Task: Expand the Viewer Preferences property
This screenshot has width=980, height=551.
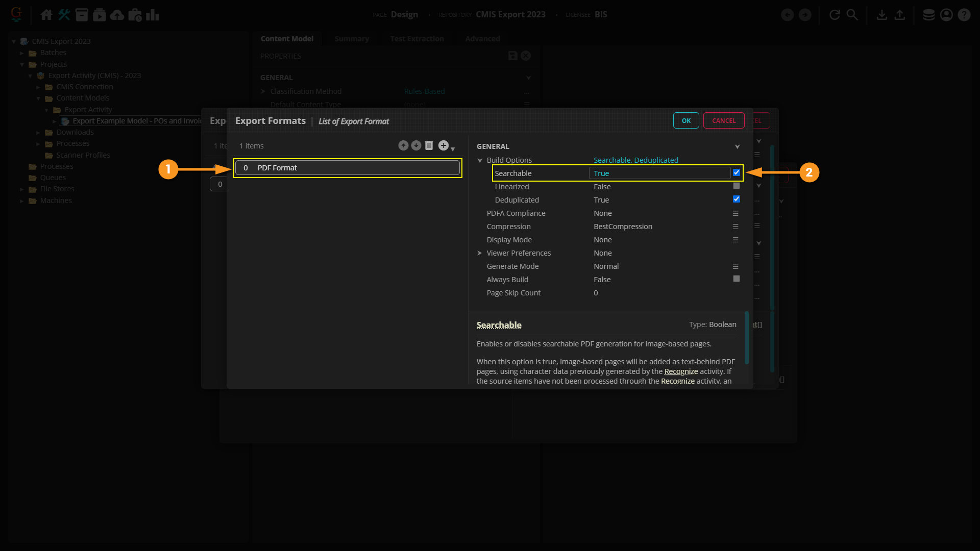Action: 479,253
